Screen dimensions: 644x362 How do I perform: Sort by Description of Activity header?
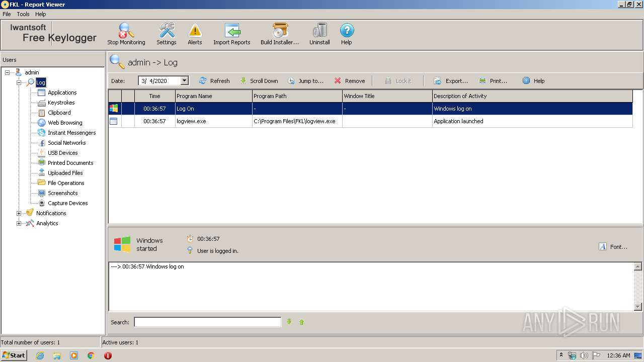532,96
